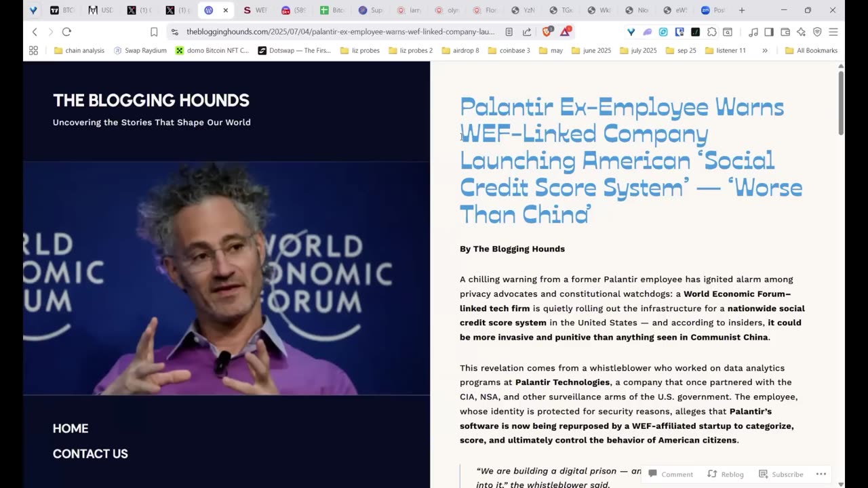Open the airdrop 8 bookmark folder
This screenshot has height=488, width=868.
point(460,50)
